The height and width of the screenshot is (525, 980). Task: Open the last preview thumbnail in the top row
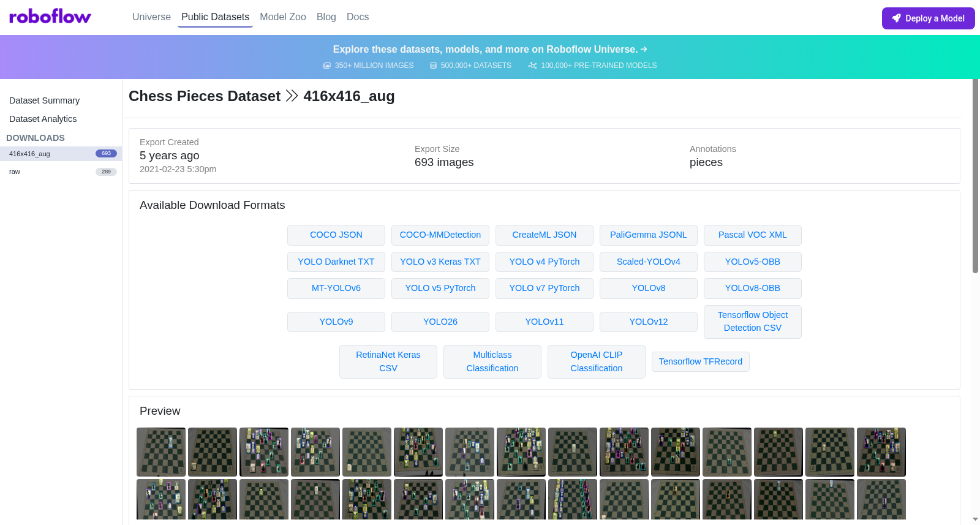(x=881, y=452)
